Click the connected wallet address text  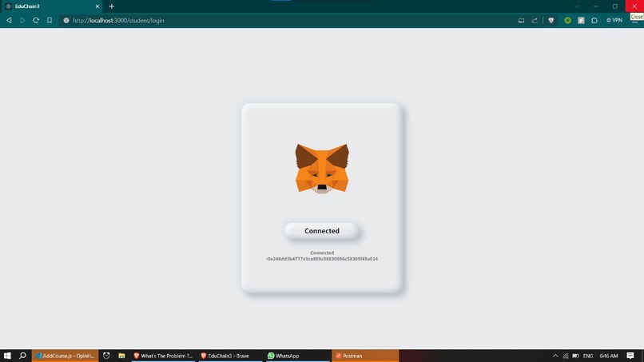coord(322,259)
